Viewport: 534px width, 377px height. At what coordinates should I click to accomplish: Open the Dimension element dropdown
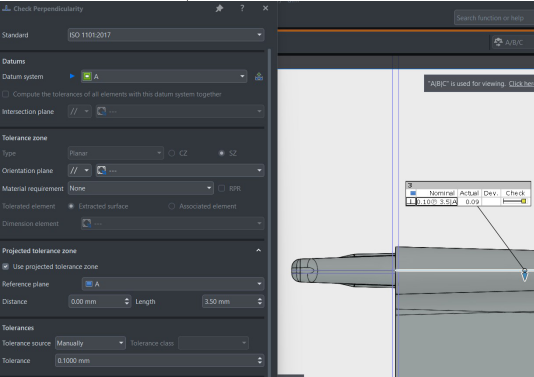coord(173,223)
